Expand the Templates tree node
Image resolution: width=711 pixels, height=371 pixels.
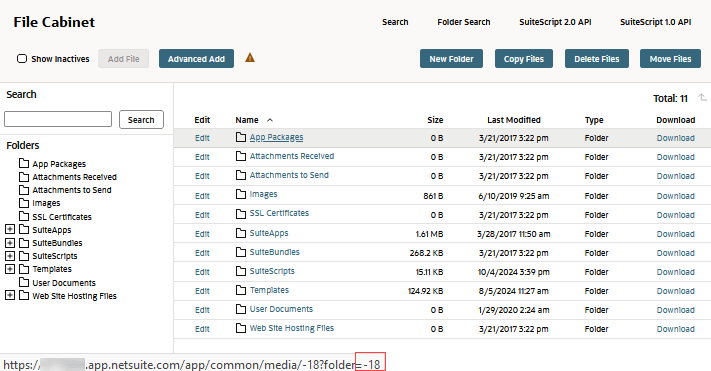(10, 269)
